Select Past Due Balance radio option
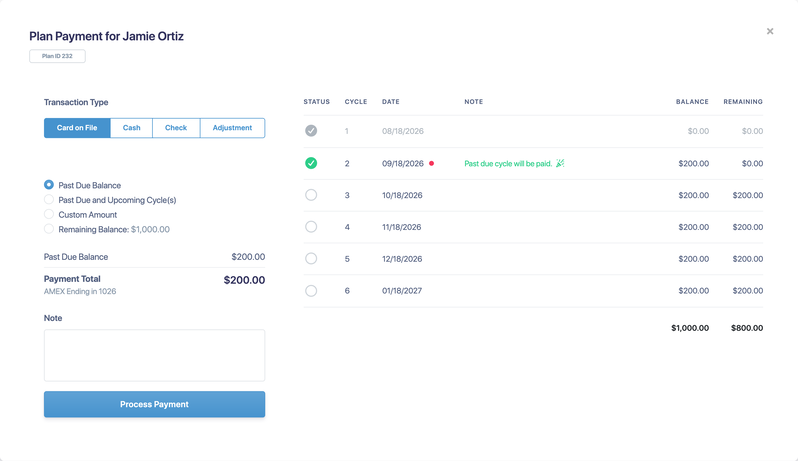This screenshot has height=461, width=798. 49,185
